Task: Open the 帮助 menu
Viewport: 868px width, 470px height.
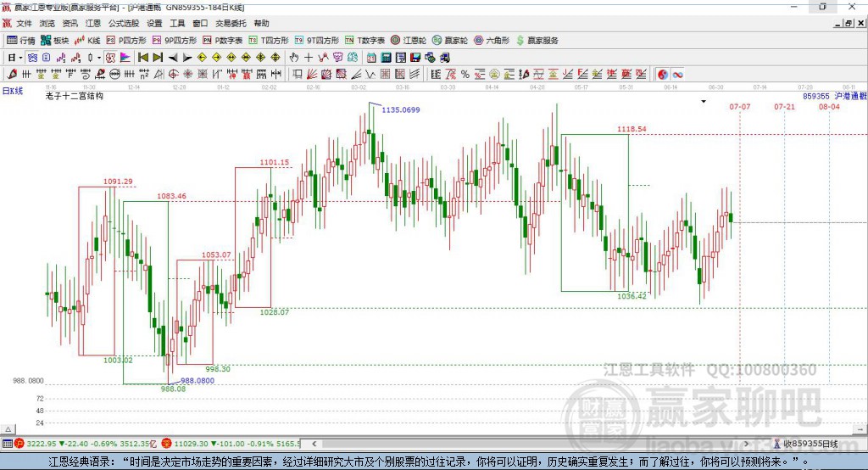Action: [261, 23]
